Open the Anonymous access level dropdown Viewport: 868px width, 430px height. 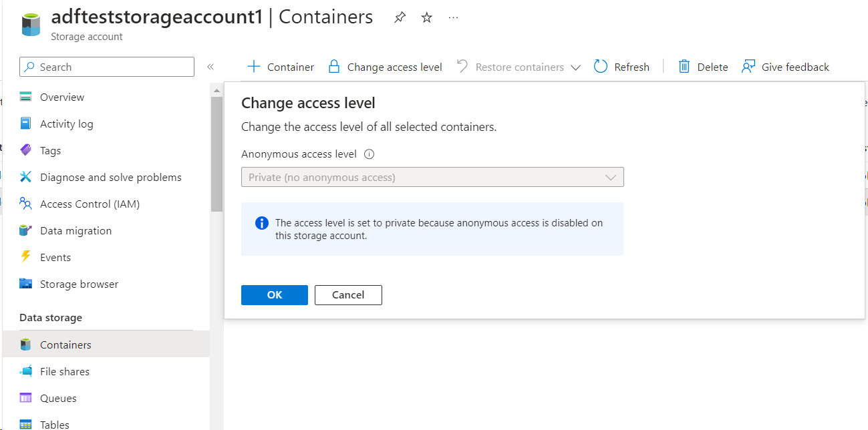click(609, 177)
